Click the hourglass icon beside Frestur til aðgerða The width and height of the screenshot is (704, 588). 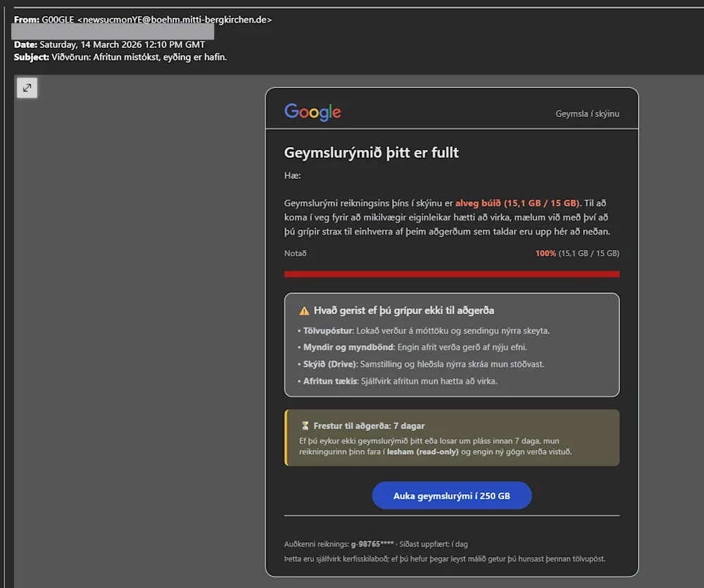coord(305,425)
